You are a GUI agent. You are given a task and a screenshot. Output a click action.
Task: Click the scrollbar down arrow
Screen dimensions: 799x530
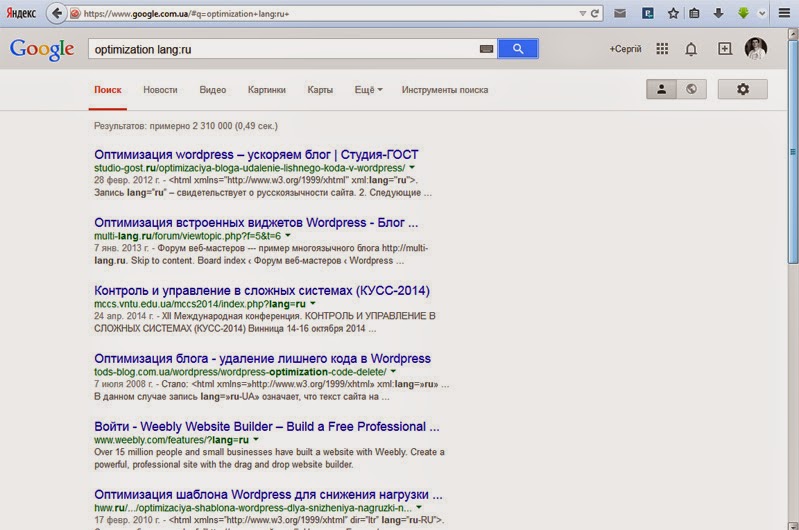[793, 525]
